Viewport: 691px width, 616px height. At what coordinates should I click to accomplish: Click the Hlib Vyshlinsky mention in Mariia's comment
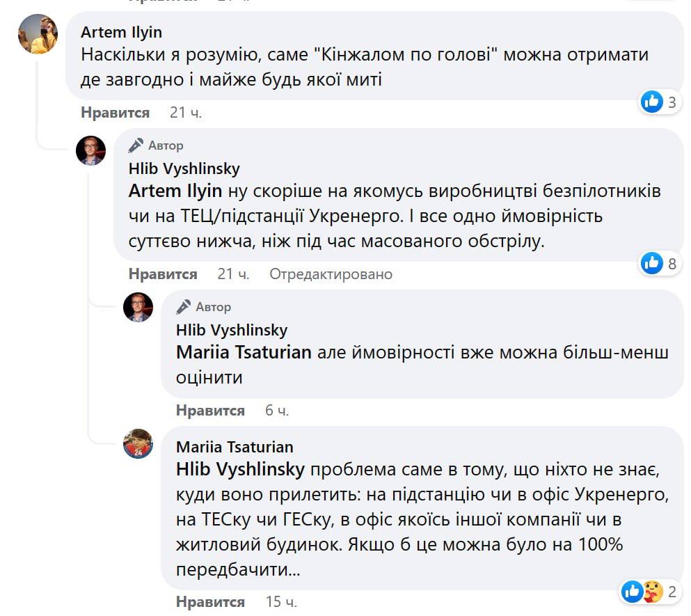point(240,470)
